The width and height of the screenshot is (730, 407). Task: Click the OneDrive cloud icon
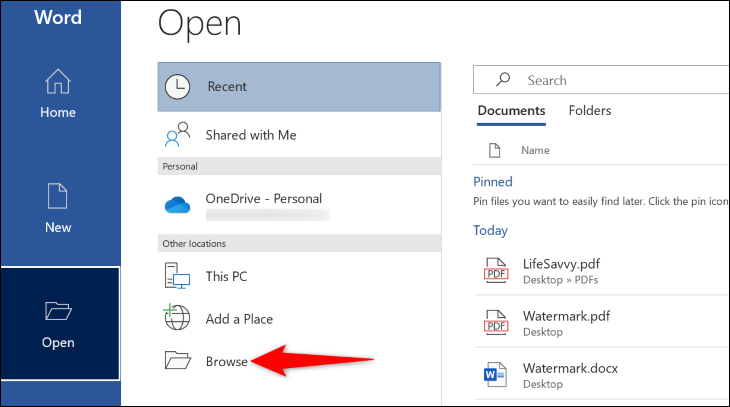point(177,205)
